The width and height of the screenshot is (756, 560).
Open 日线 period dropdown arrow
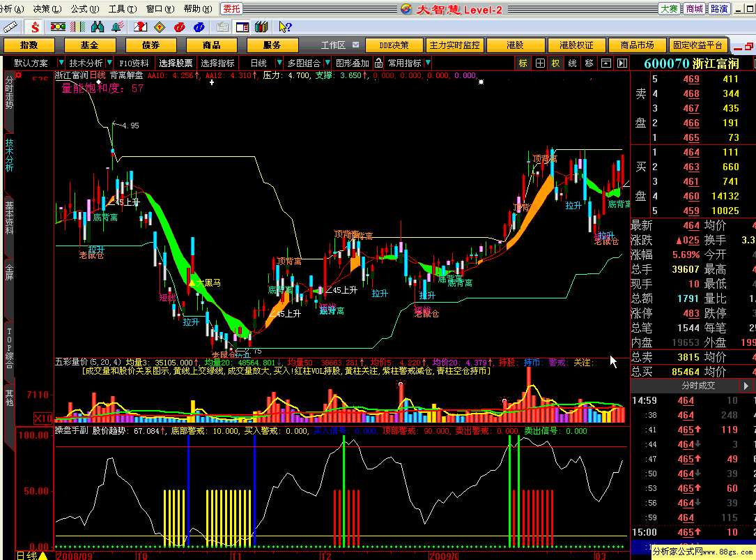click(279, 63)
